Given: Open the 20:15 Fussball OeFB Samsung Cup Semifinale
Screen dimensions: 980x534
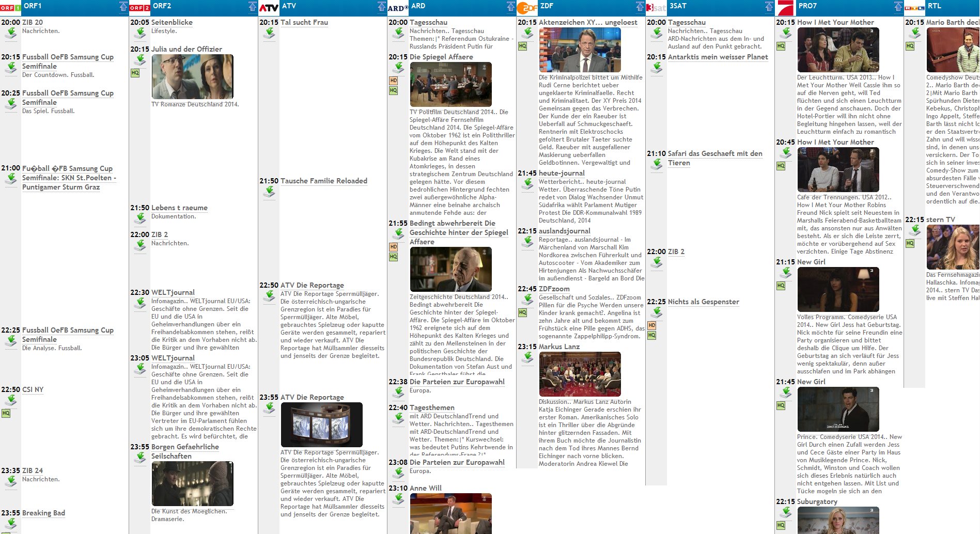Looking at the screenshot, I should pos(68,61).
